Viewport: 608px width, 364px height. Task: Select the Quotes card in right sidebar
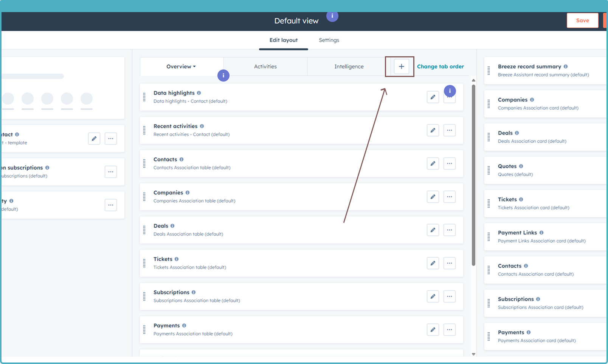click(x=544, y=170)
